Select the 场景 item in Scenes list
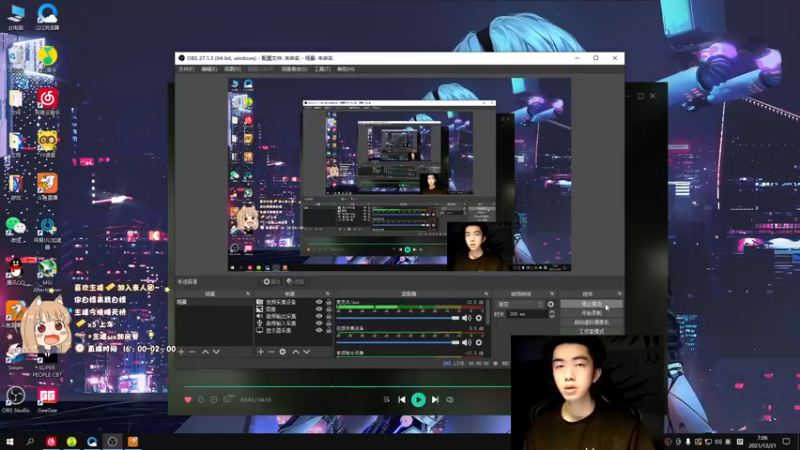Viewport: 800px width, 450px height. click(x=213, y=302)
